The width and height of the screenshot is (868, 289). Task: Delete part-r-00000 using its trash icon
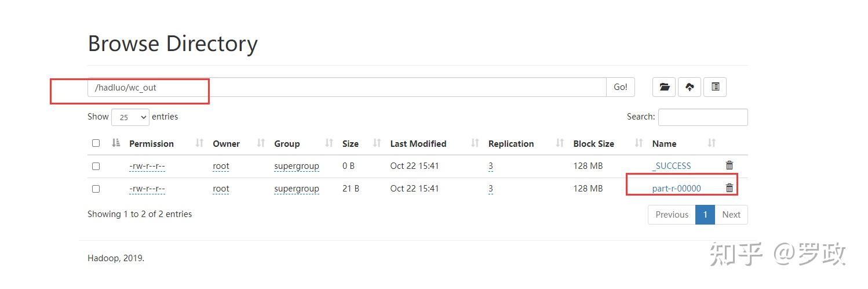[x=730, y=188]
